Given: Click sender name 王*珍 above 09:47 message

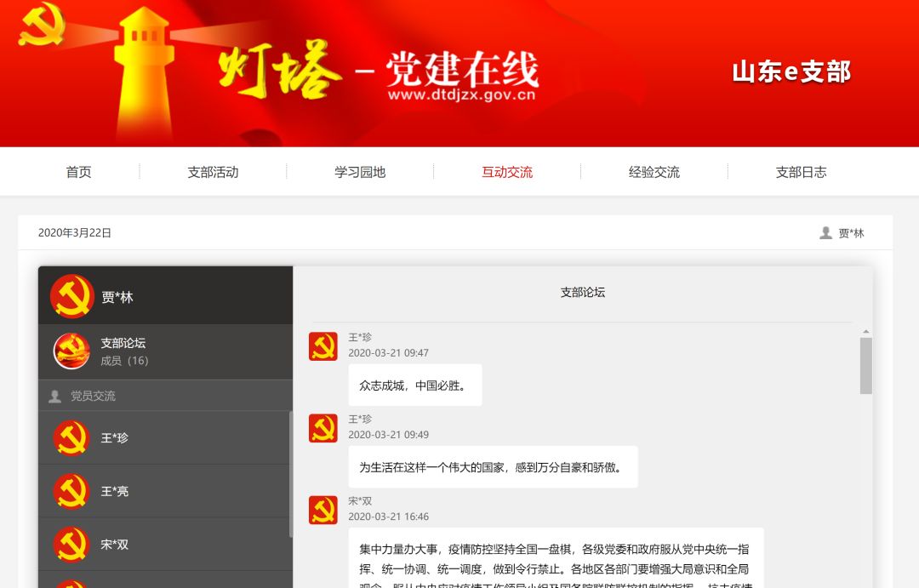Looking at the screenshot, I should [360, 337].
